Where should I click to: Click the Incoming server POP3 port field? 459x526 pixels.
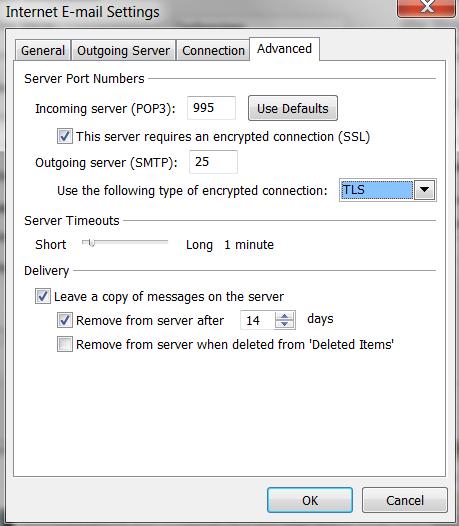pos(211,108)
